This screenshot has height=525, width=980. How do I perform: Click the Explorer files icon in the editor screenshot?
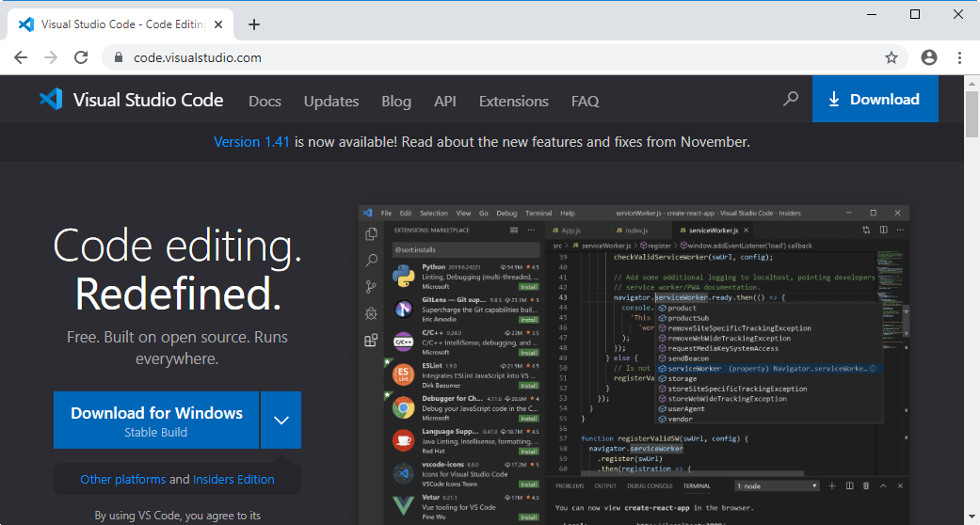(371, 233)
